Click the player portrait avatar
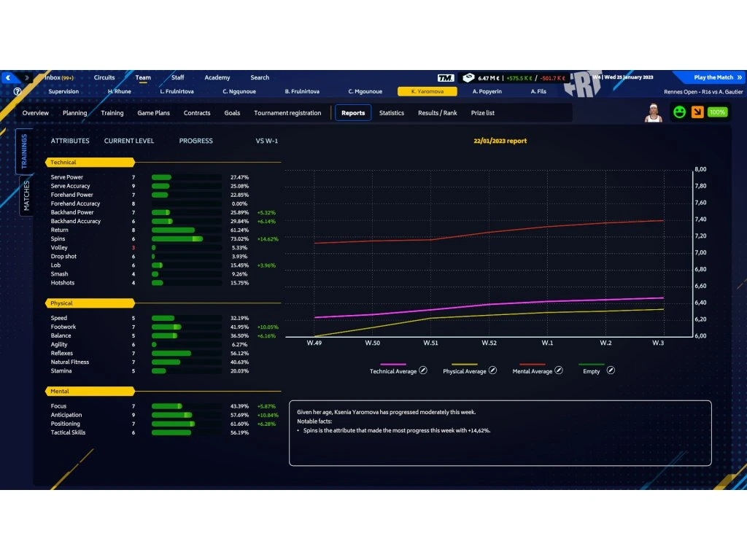Screen dimensions: 747x560 point(653,113)
